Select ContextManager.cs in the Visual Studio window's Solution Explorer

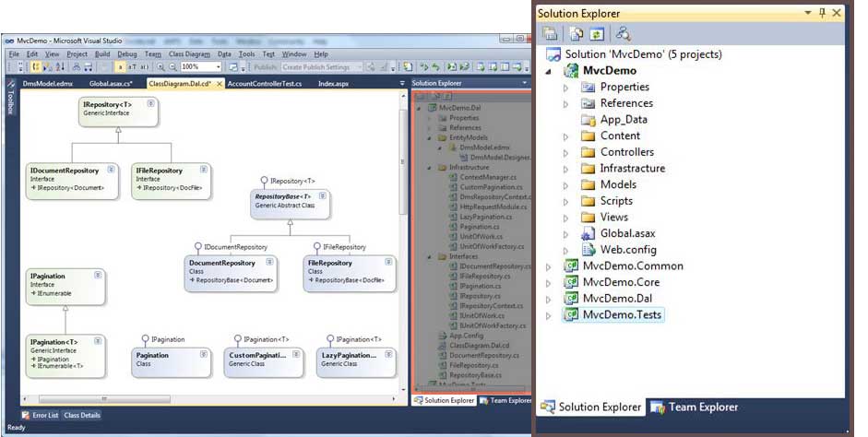(488, 177)
